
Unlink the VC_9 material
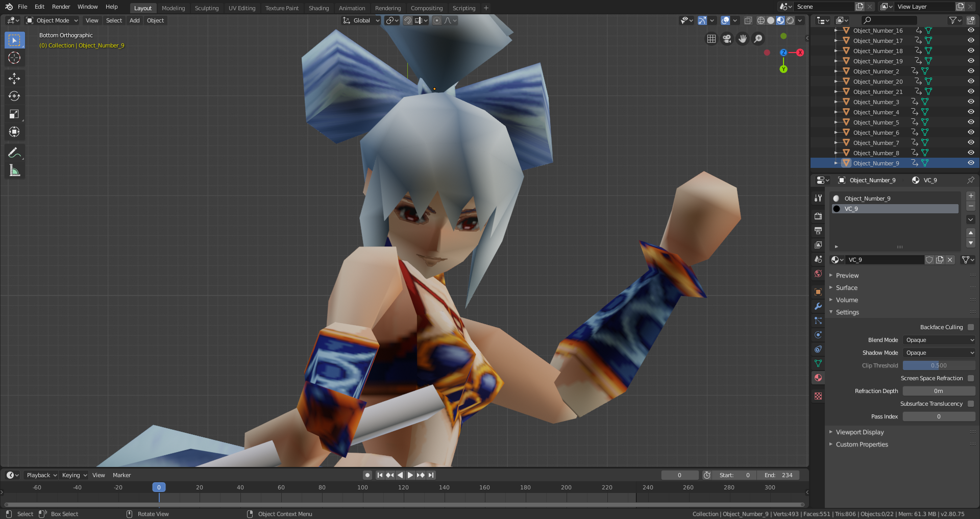950,260
